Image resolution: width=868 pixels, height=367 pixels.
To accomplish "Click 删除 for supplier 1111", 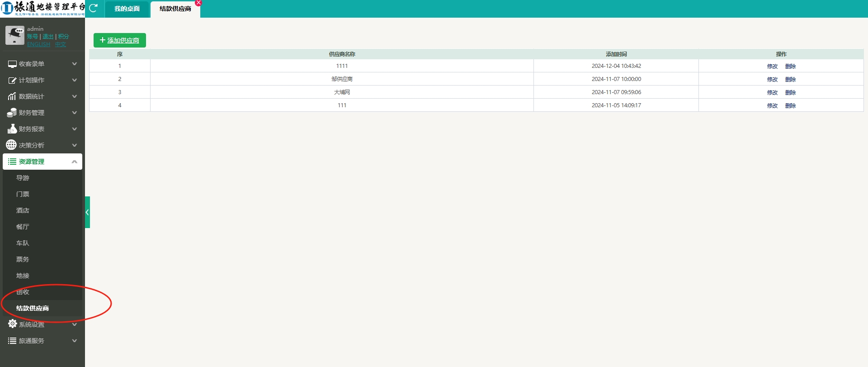I will pyautogui.click(x=790, y=67).
